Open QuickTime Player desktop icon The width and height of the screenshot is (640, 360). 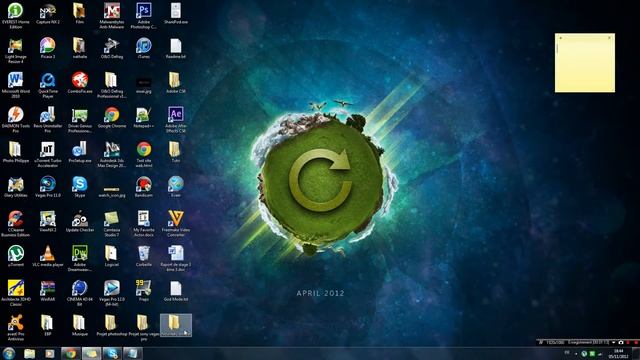tap(48, 85)
